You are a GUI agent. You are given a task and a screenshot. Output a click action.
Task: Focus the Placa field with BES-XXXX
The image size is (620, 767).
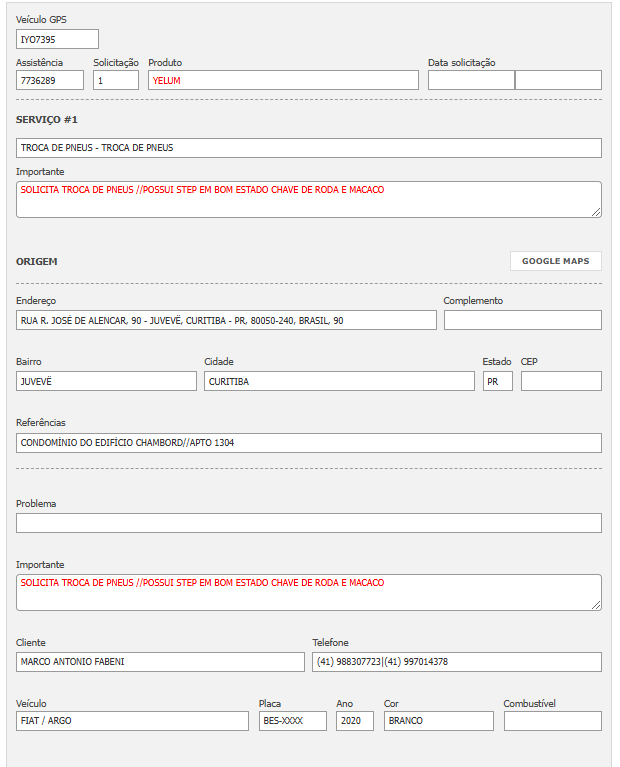(x=292, y=721)
